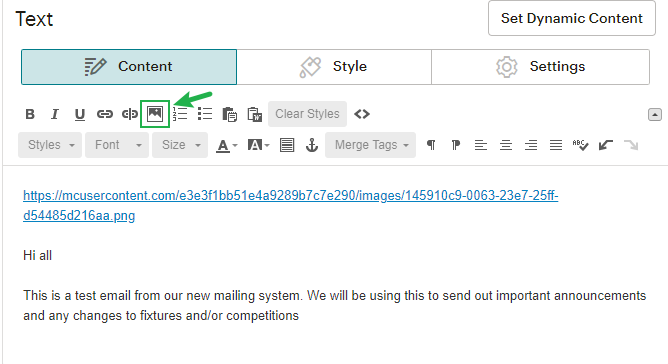Click the 'This is a test email' paragraph
Image resolution: width=668 pixels, height=364 pixels.
(334, 306)
